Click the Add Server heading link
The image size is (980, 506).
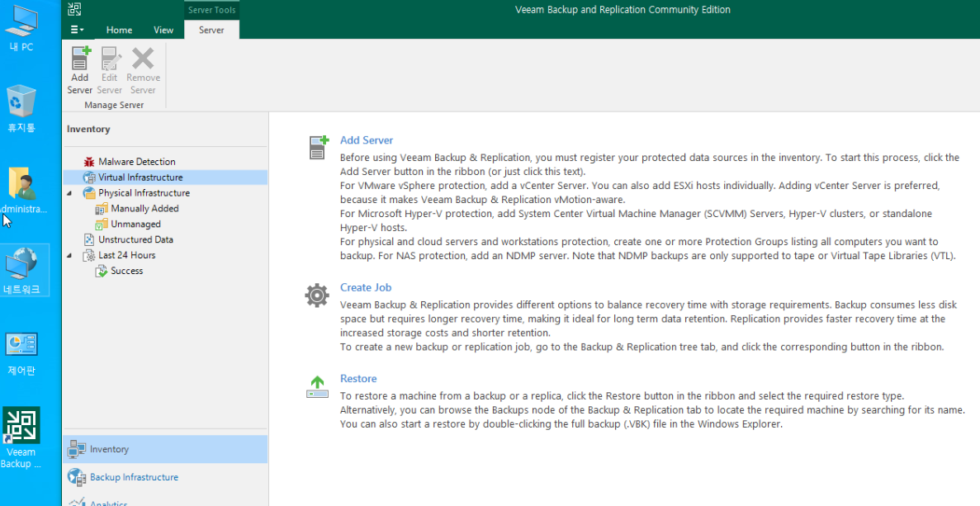[x=367, y=140]
